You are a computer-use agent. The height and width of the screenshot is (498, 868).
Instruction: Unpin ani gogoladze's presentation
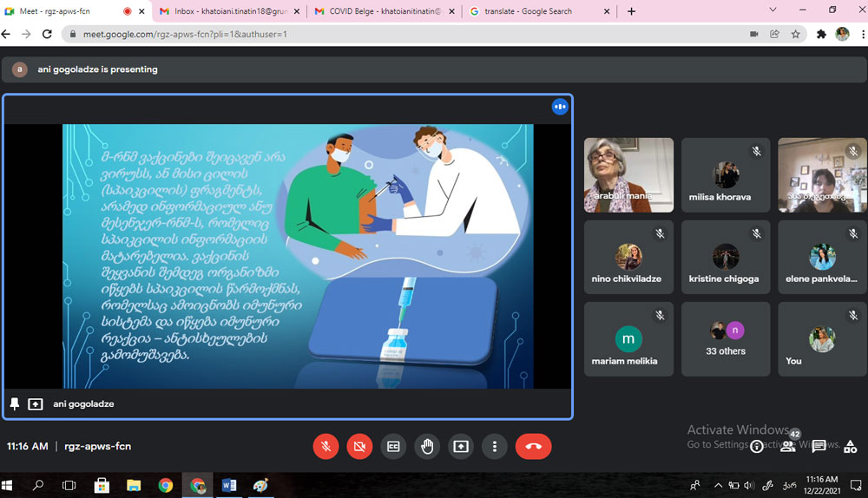tap(15, 404)
